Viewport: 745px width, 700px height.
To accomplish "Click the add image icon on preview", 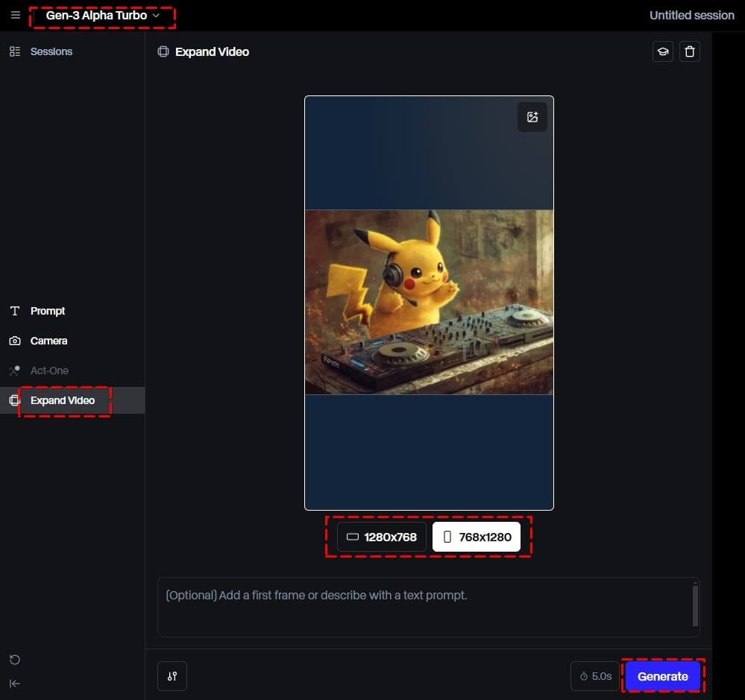I will pos(532,117).
